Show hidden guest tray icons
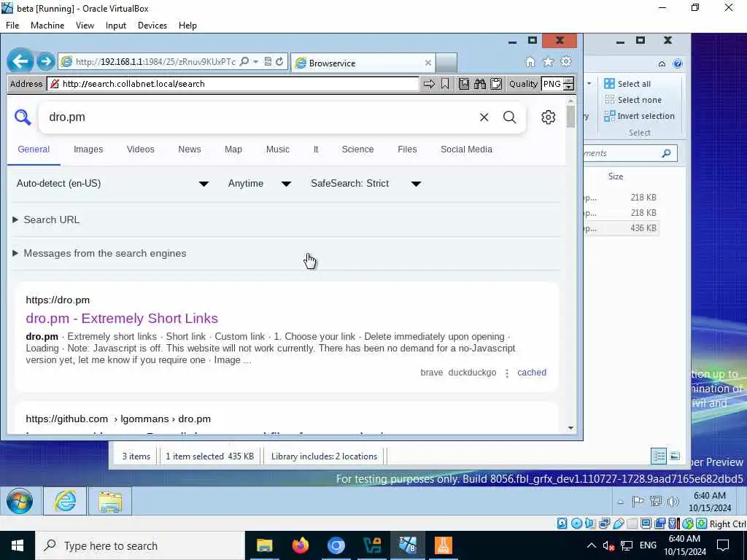747x560 pixels. 620,502
